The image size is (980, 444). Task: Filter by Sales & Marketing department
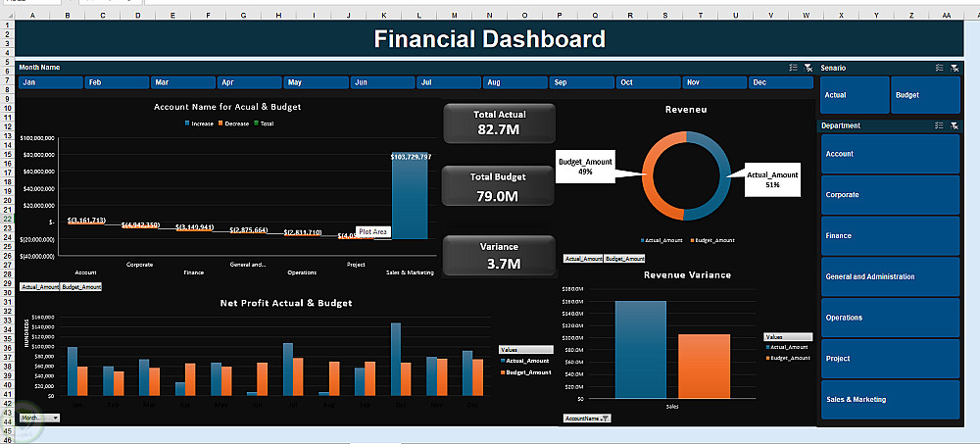click(x=890, y=400)
